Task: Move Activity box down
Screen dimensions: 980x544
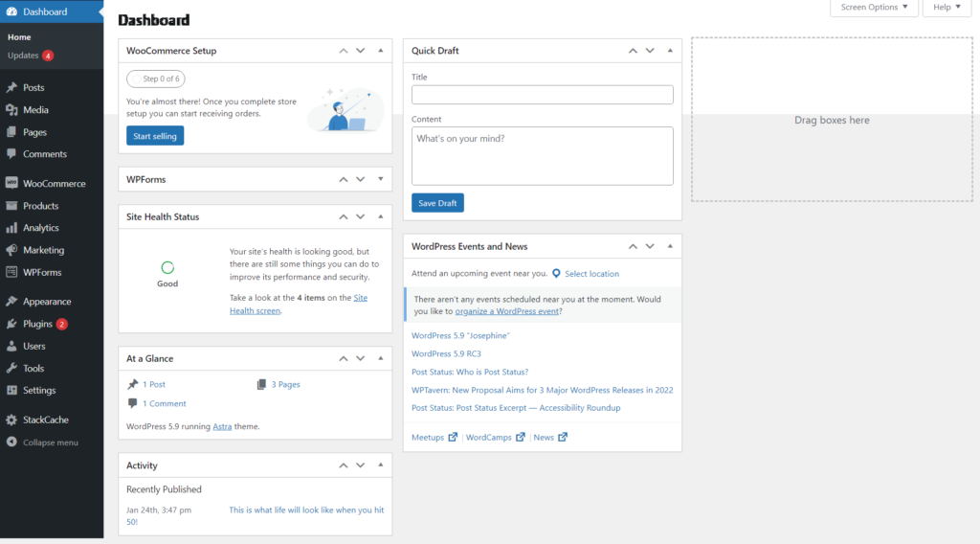Action: click(x=361, y=465)
